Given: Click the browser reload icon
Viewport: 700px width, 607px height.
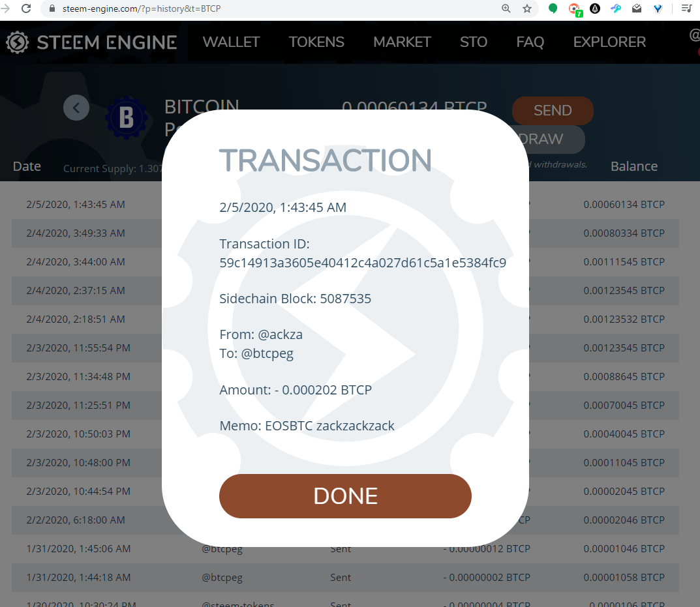Looking at the screenshot, I should coord(26,8).
